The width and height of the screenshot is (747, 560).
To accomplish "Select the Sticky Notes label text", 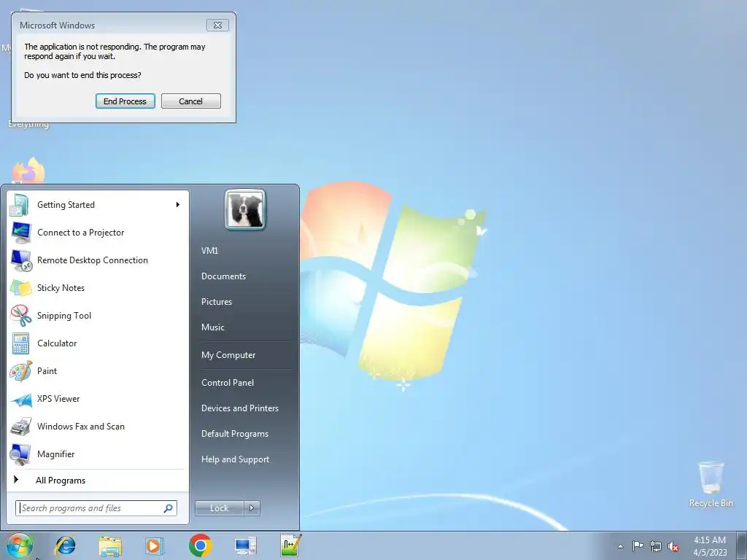I will point(61,287).
